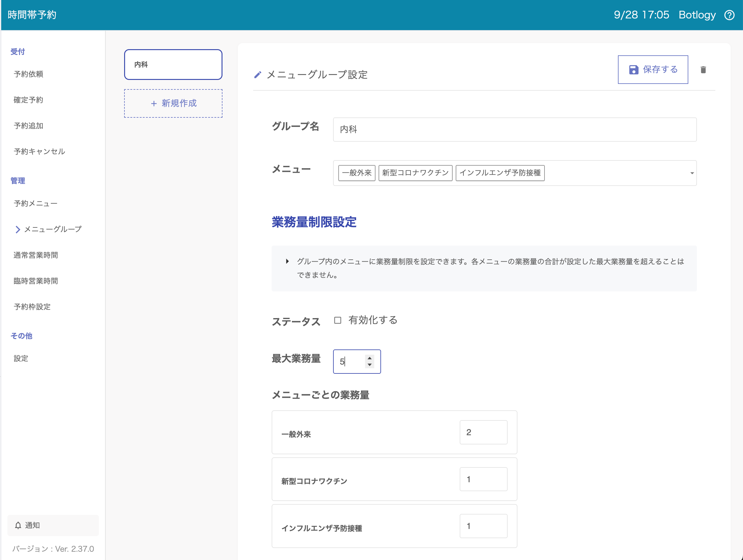The height and width of the screenshot is (560, 743).
Task: Click the 一般外来 workload number field
Action: coord(483,432)
